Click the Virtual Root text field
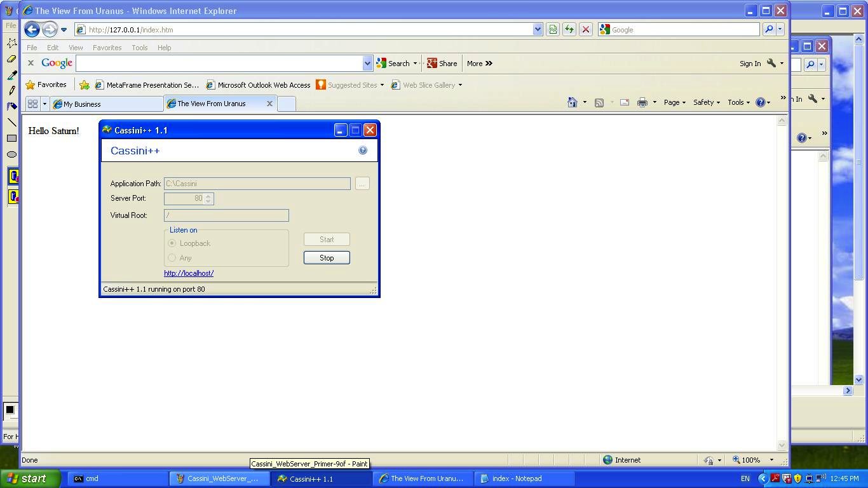868x488 pixels. pyautogui.click(x=226, y=215)
